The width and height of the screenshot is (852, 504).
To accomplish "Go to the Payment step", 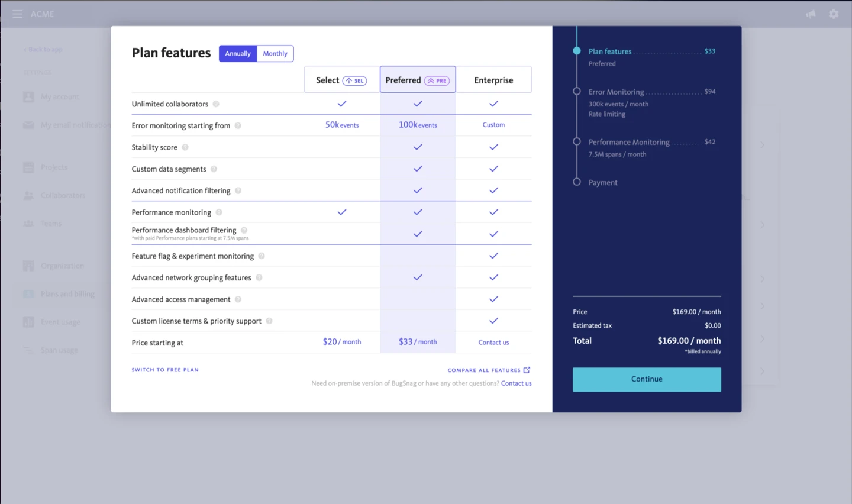I will [x=603, y=182].
